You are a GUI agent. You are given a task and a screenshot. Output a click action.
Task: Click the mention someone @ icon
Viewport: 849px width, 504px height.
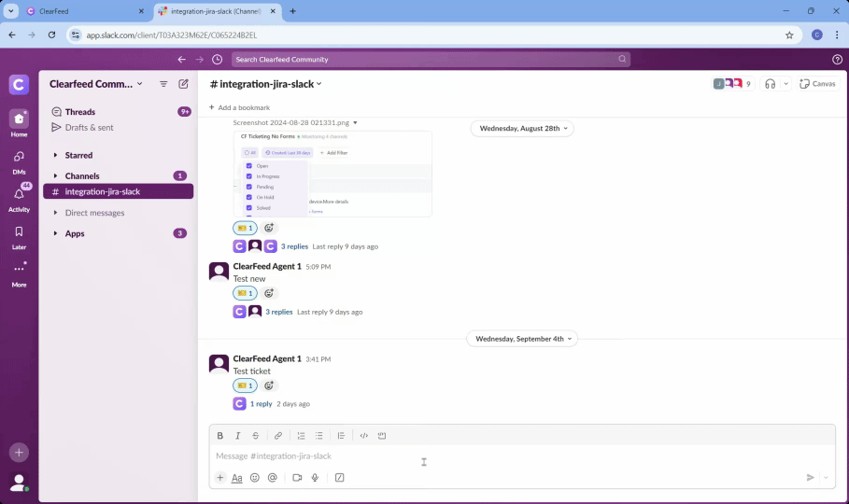(272, 478)
